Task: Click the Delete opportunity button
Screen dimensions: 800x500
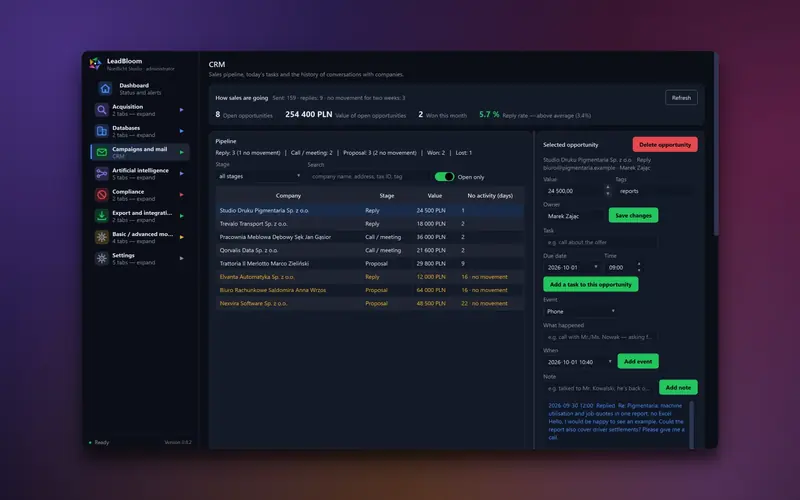Action: point(665,144)
